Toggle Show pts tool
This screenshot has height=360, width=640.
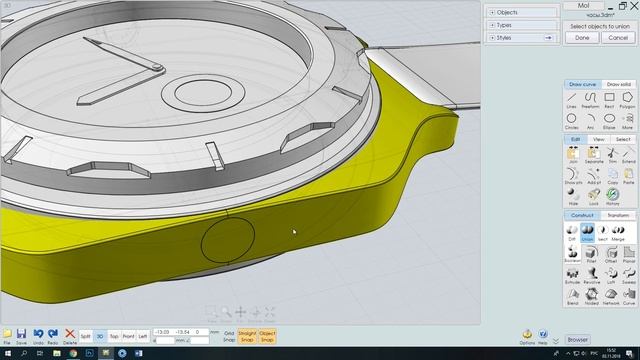pos(573,176)
